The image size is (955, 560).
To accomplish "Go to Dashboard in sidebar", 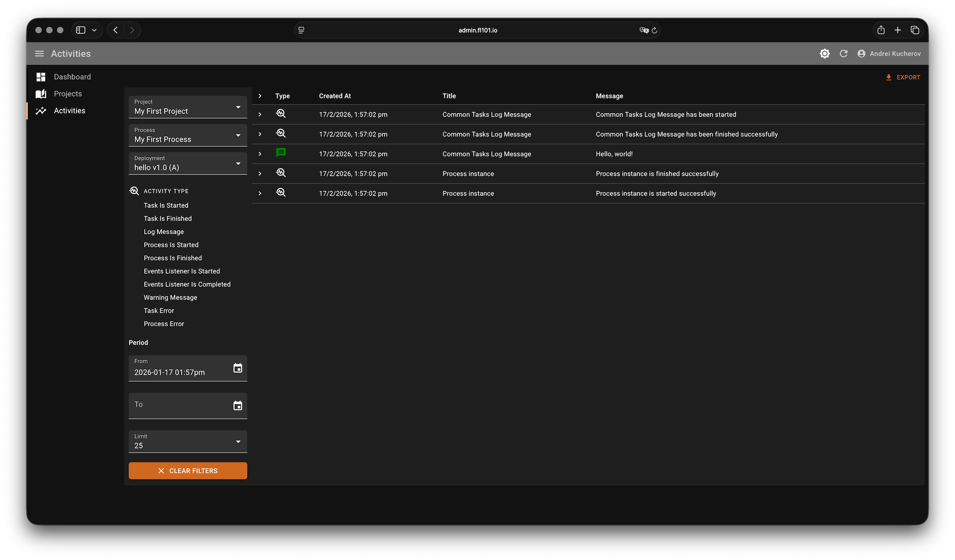I will 72,77.
